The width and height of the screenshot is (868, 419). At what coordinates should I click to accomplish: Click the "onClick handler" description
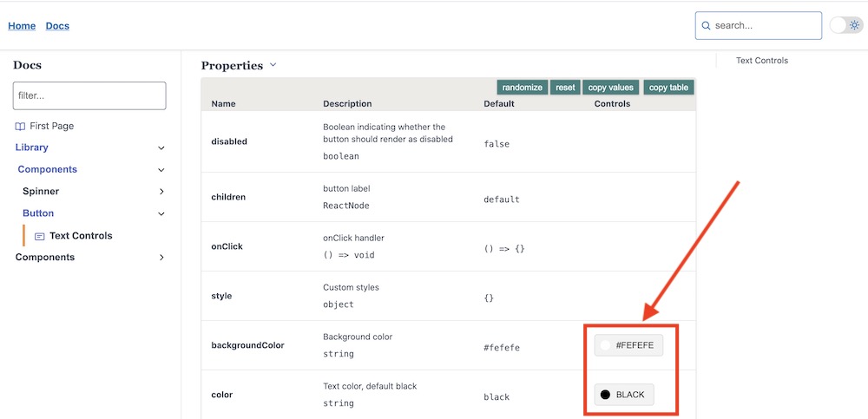click(x=353, y=238)
